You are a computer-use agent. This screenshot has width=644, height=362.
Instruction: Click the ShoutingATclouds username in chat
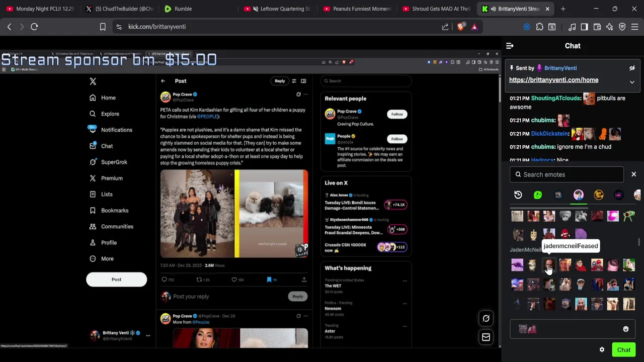(555, 98)
